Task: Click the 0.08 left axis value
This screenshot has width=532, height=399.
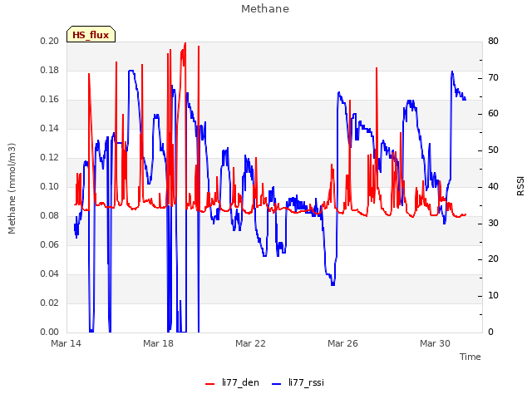Action: (x=49, y=216)
